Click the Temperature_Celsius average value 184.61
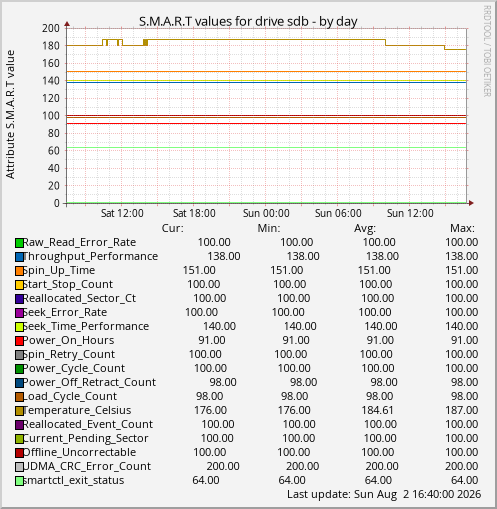Screen dimensions: 497x509 point(378,410)
